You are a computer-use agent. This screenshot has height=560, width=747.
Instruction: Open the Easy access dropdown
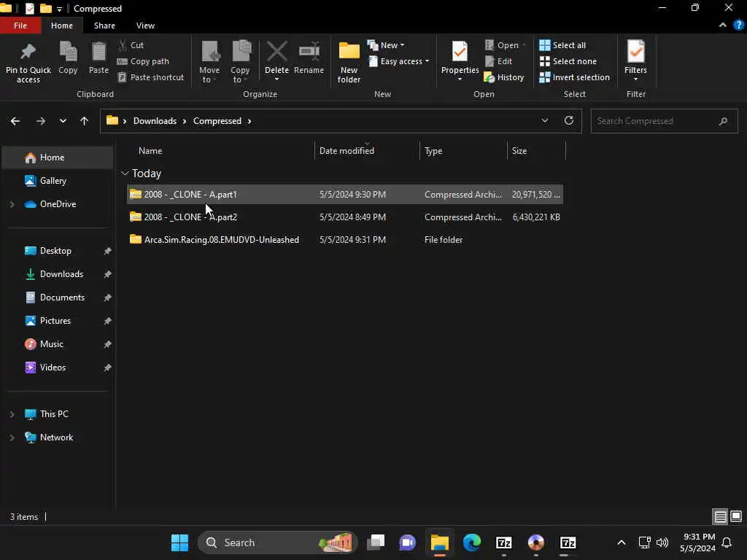[399, 61]
